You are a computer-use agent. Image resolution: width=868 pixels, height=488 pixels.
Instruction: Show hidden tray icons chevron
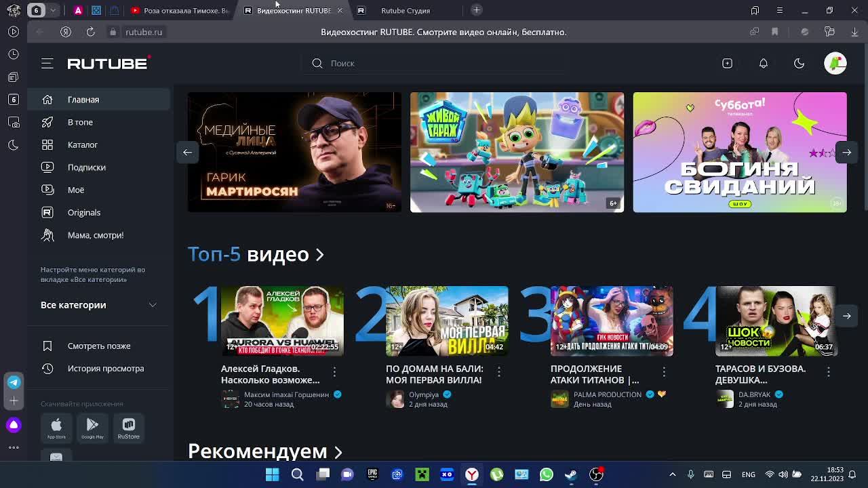[x=672, y=474]
